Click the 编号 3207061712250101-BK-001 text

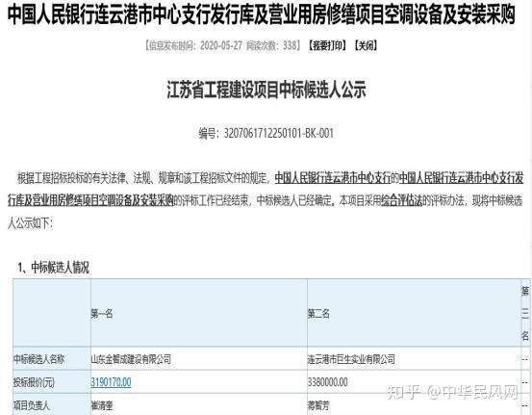tap(266, 133)
